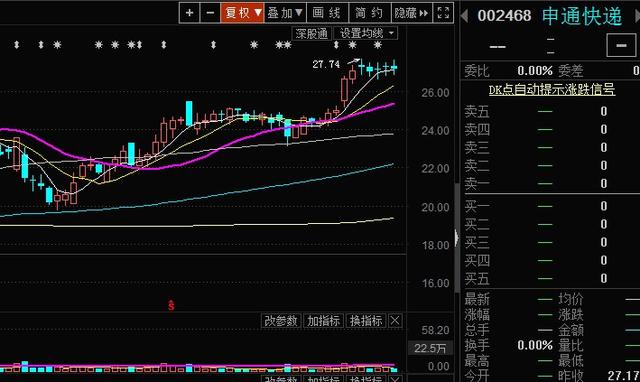Select the 画线 drawing tool
Viewport: 640px width, 382px height.
tap(327, 13)
